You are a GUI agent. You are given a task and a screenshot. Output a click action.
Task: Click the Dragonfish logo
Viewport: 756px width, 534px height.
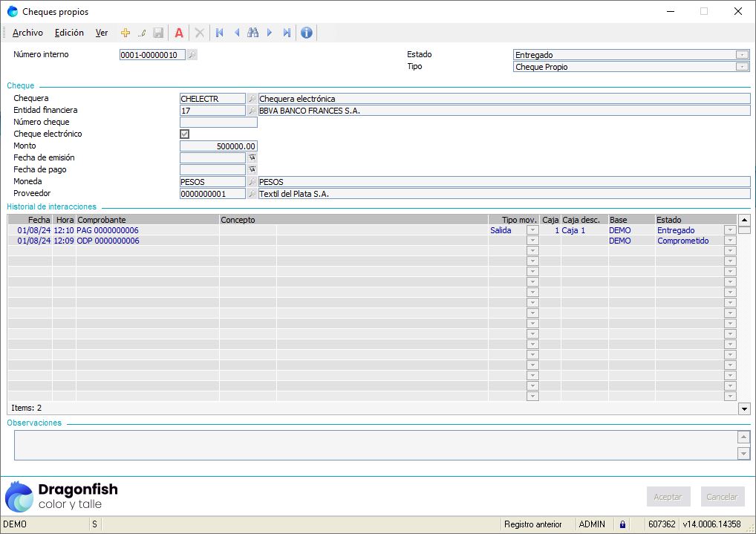click(x=61, y=496)
